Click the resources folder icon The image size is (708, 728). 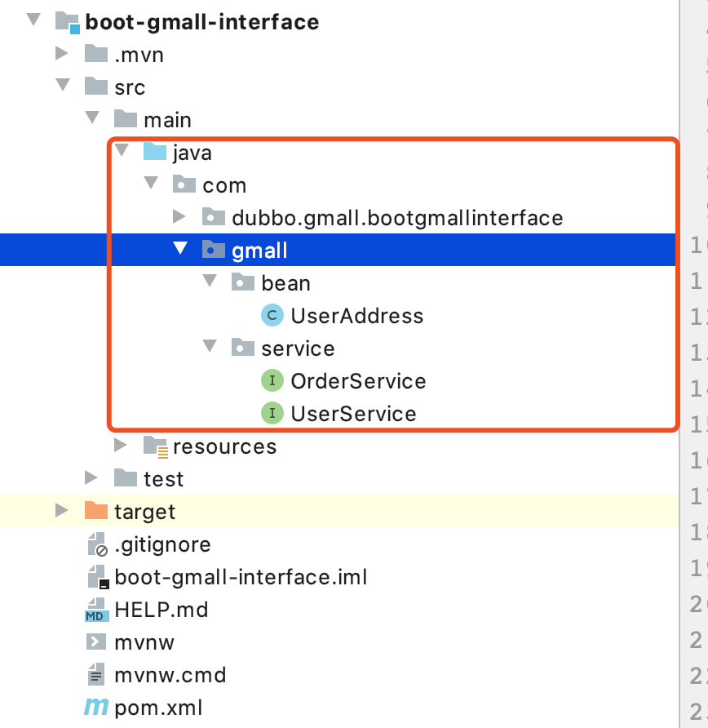tap(155, 446)
